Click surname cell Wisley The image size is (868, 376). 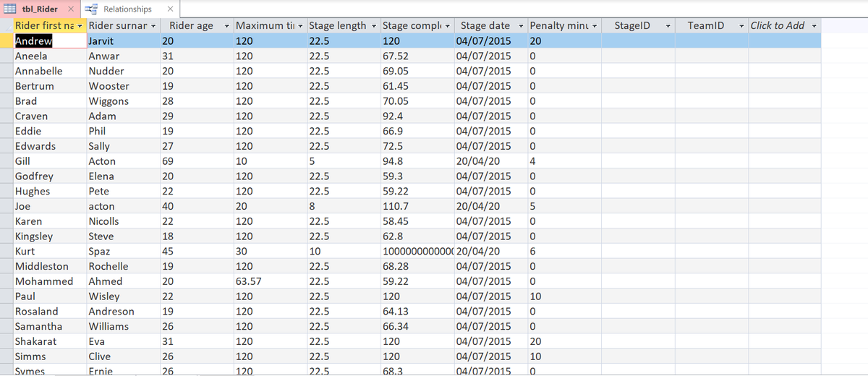pos(123,296)
